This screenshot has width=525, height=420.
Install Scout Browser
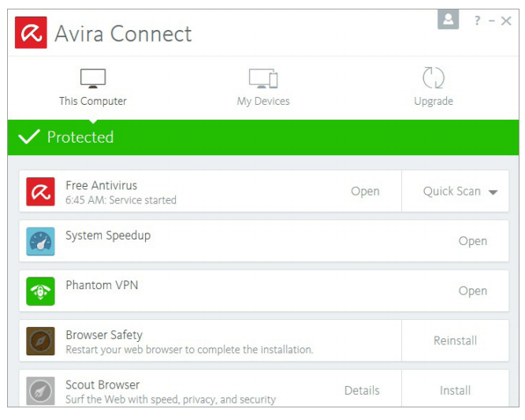455,391
